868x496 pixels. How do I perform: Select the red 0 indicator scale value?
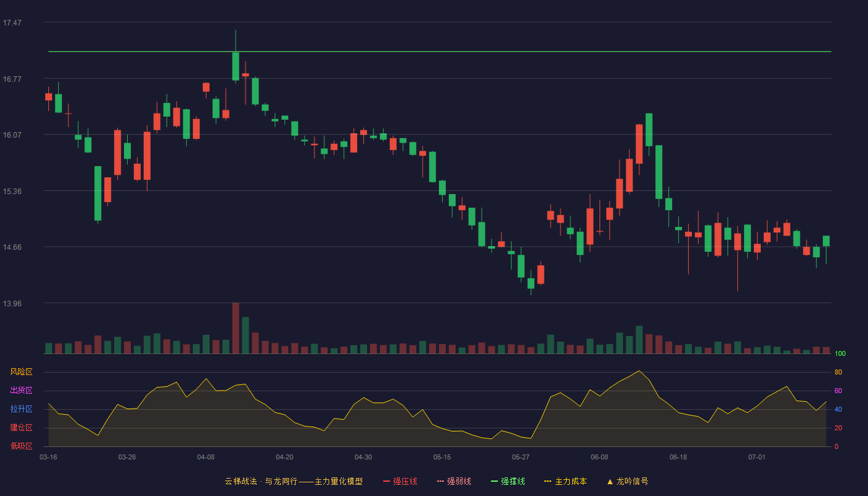[836, 446]
